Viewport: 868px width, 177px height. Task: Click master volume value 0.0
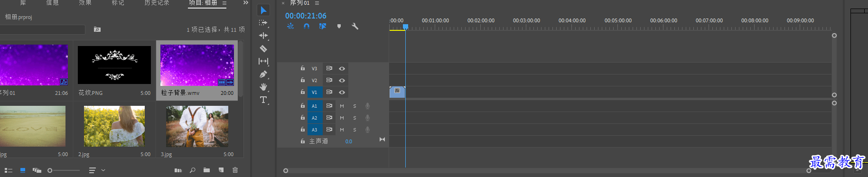(349, 142)
